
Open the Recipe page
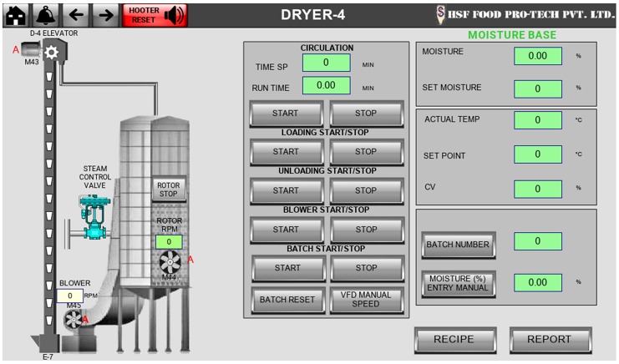[x=453, y=339]
